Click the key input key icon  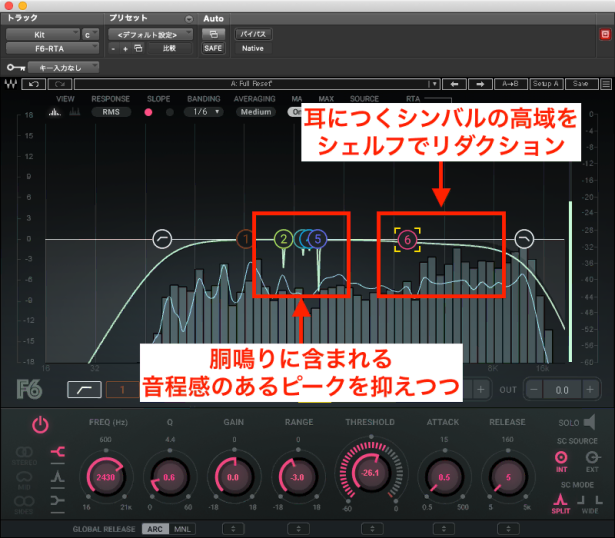(16, 68)
